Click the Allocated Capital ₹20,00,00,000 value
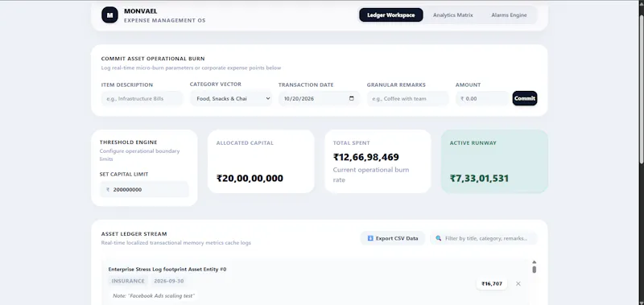 [x=250, y=179]
